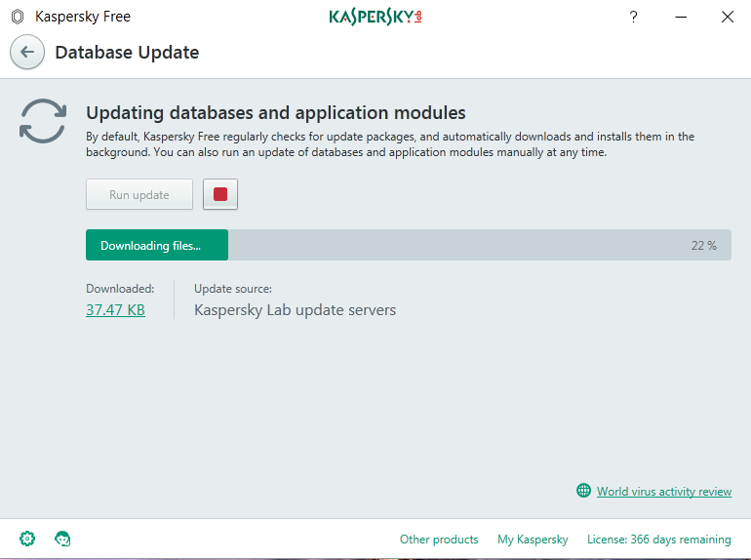Click the large update sync arrows icon
The width and height of the screenshot is (751, 560).
(43, 121)
